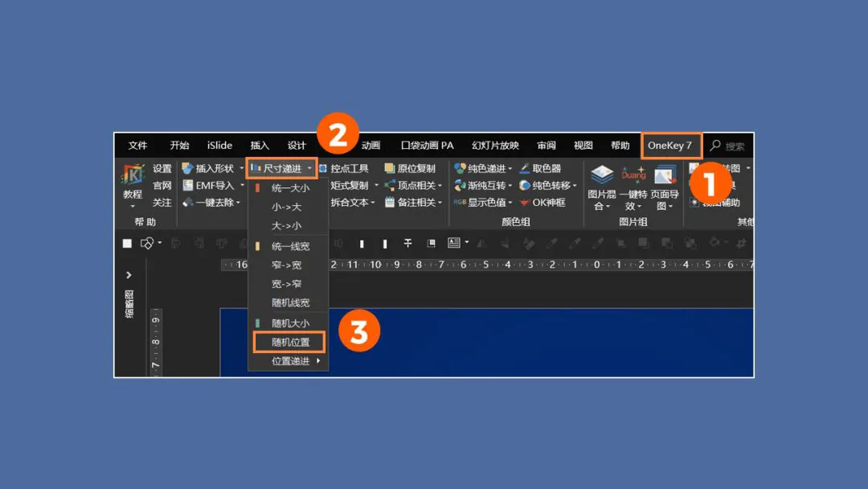The image size is (868, 489).
Task: Click the 关注 button
Action: (x=162, y=203)
